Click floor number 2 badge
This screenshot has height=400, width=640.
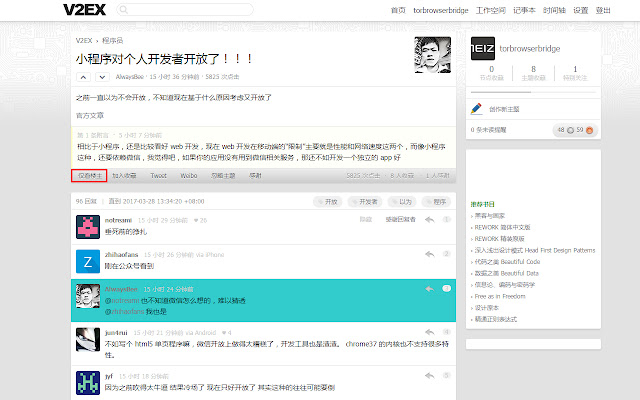click(x=447, y=254)
